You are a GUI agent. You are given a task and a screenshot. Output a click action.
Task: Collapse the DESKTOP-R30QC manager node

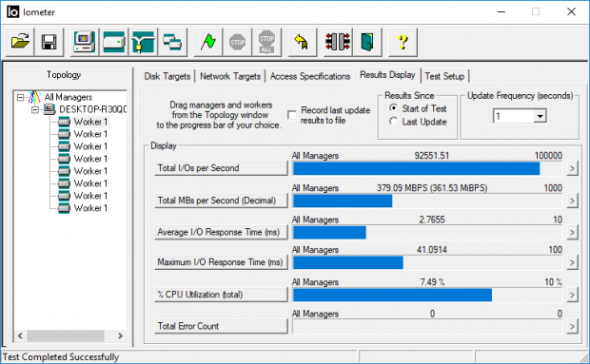click(35, 110)
